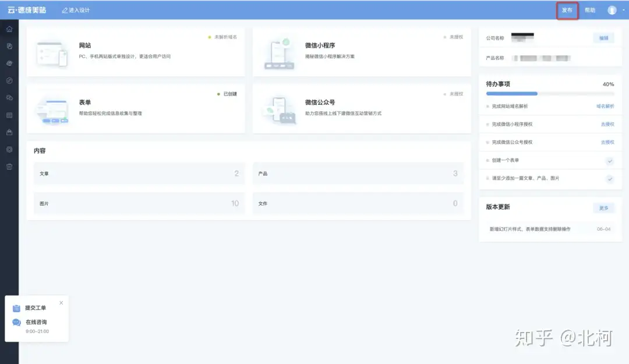Open 帮助 in the top bar
629x364 pixels.
click(590, 10)
